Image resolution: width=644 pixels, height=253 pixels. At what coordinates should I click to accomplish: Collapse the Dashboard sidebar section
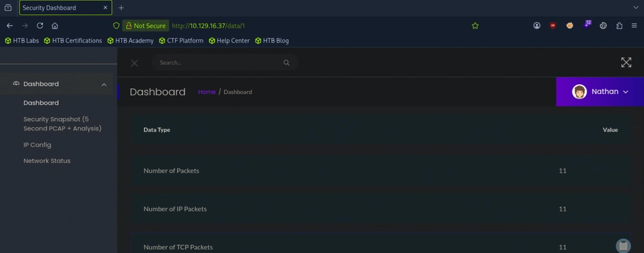[104, 84]
